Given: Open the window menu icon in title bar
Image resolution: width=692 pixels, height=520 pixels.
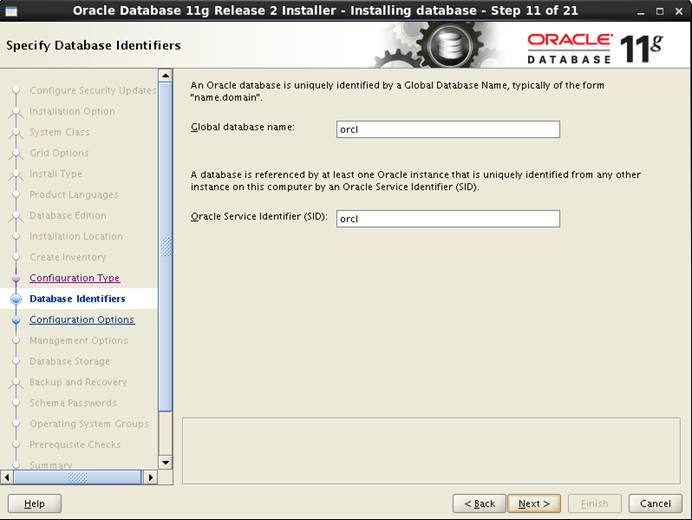Looking at the screenshot, I should (11, 11).
